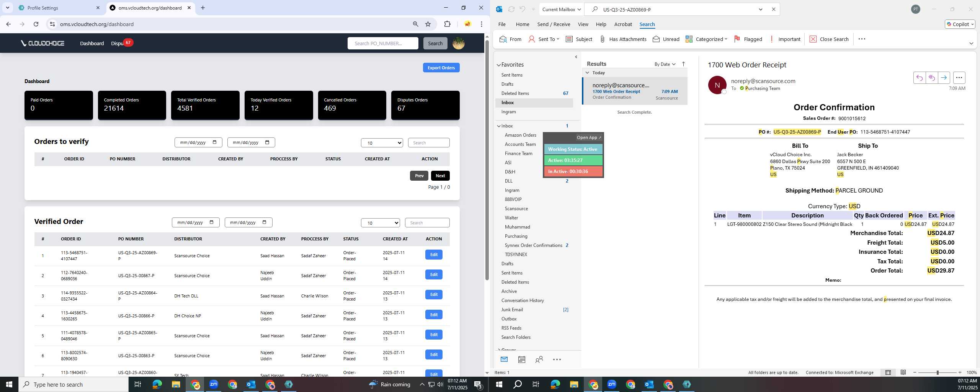Click Close Search in Outlook ribbon

pos(829,39)
